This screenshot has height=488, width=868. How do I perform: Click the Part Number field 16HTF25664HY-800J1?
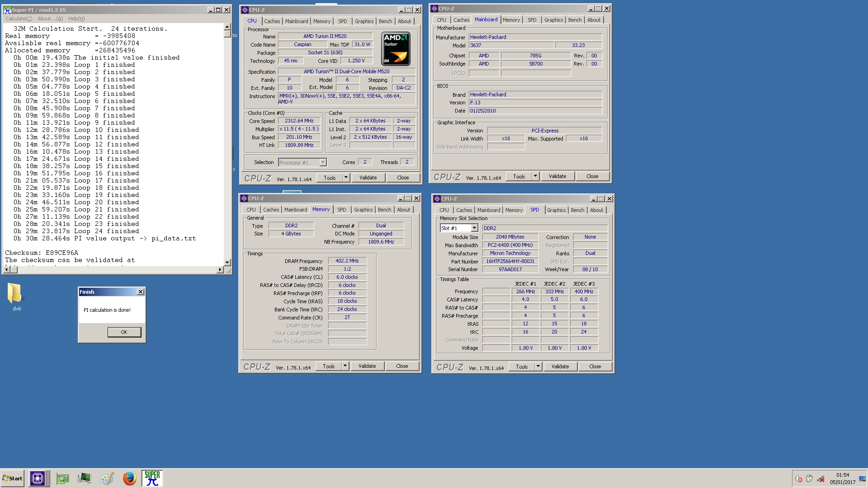click(x=510, y=261)
